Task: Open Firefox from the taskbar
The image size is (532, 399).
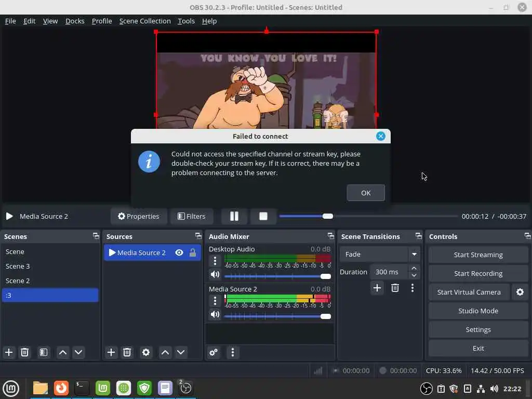Action: 61,388
